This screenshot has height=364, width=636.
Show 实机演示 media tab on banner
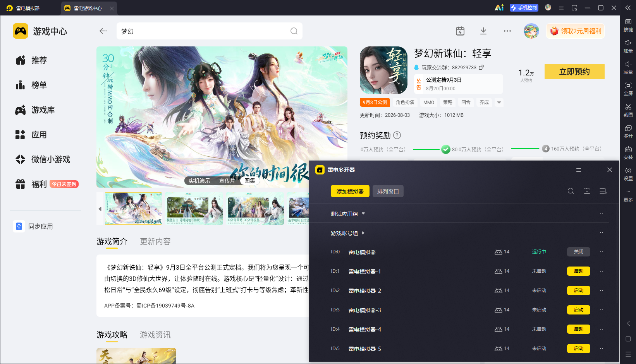199,181
